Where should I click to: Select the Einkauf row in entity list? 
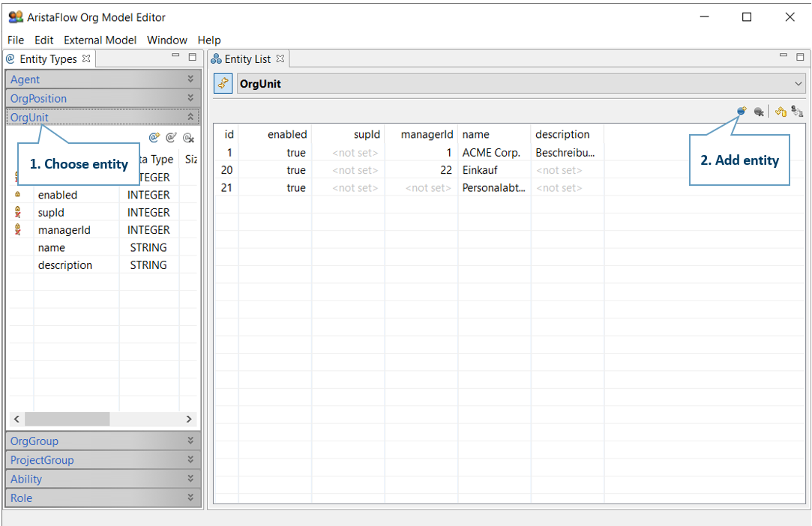[480, 170]
